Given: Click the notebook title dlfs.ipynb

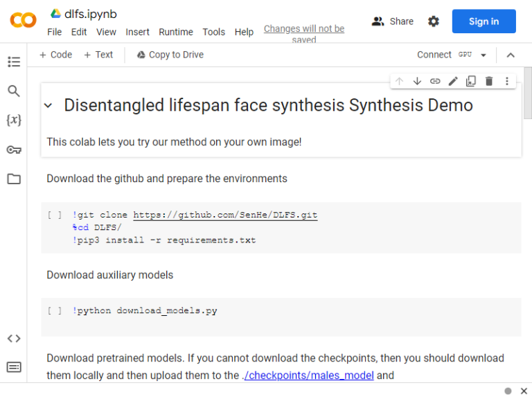Looking at the screenshot, I should (90, 14).
